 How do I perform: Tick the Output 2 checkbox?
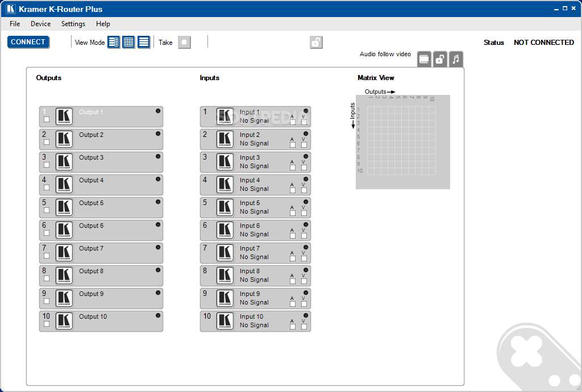tap(47, 142)
